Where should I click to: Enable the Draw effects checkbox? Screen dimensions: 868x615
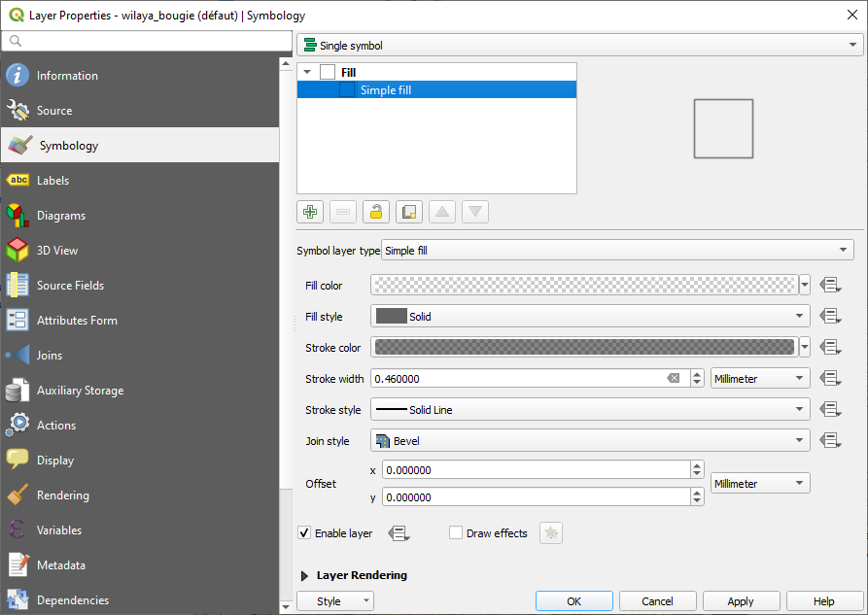point(456,533)
